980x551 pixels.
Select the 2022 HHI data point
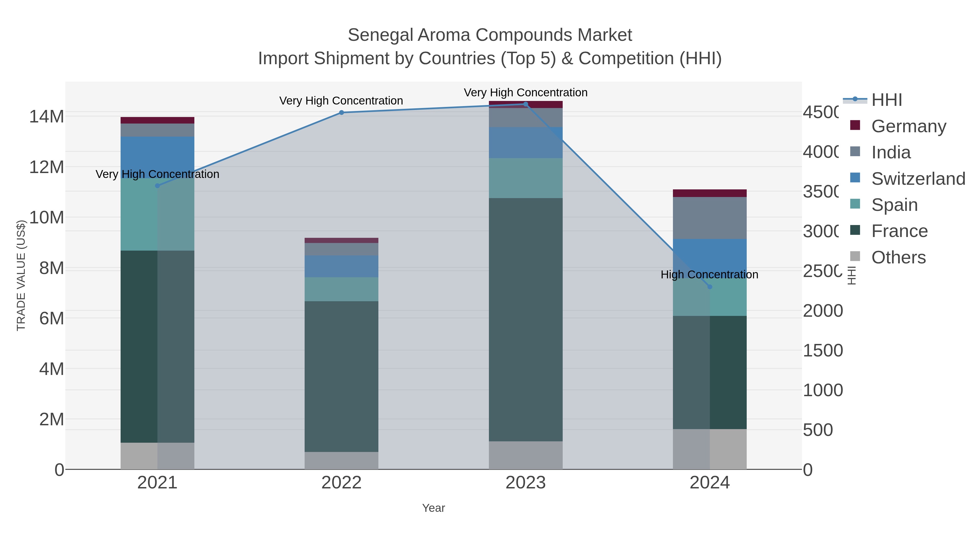point(342,113)
